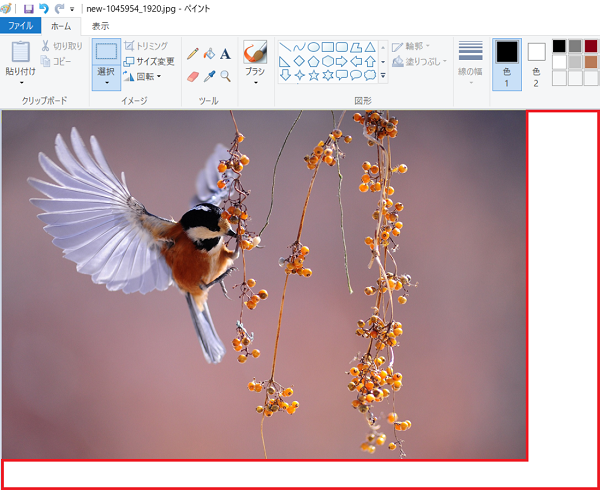Image resolution: width=600 pixels, height=490 pixels.
Task: Choose the Rectangle shape
Action: (328, 47)
